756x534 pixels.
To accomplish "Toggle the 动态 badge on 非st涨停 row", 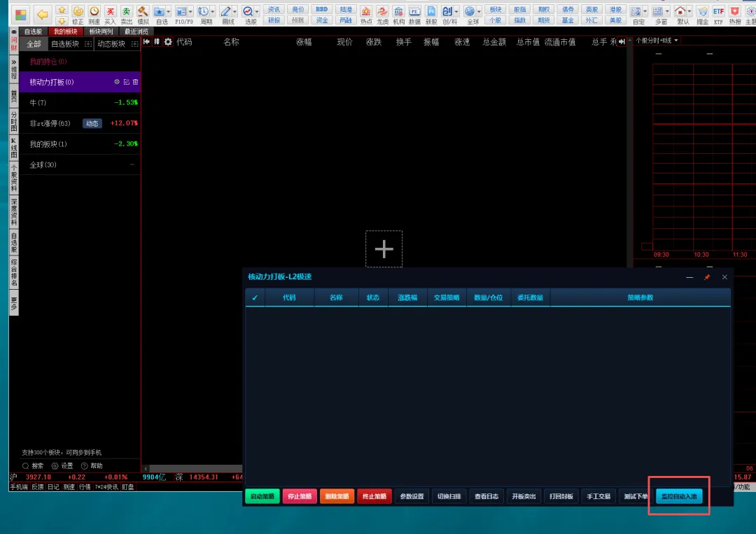I will pos(92,123).
